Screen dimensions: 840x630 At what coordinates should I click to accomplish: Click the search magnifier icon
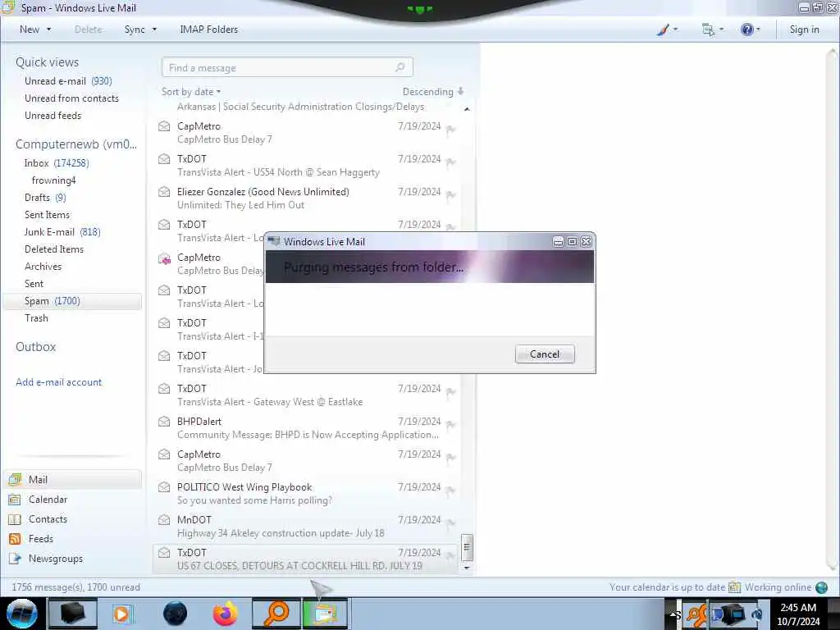click(x=399, y=67)
